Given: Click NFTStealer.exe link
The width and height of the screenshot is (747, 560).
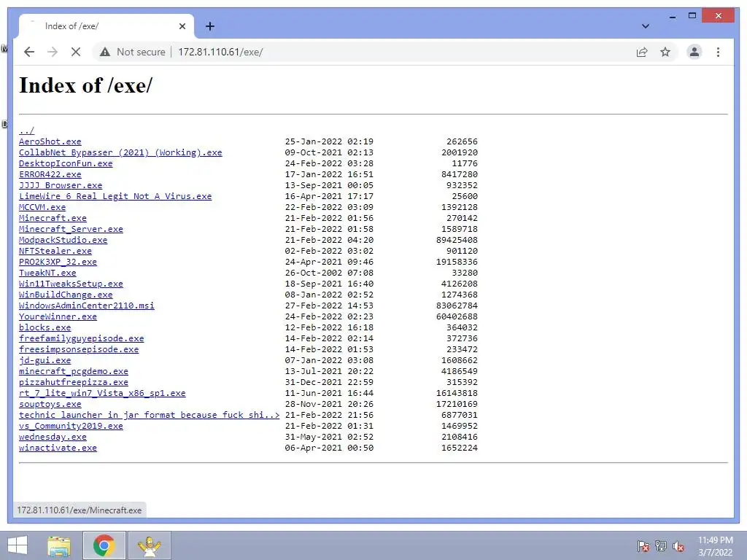Looking at the screenshot, I should click(x=55, y=251).
